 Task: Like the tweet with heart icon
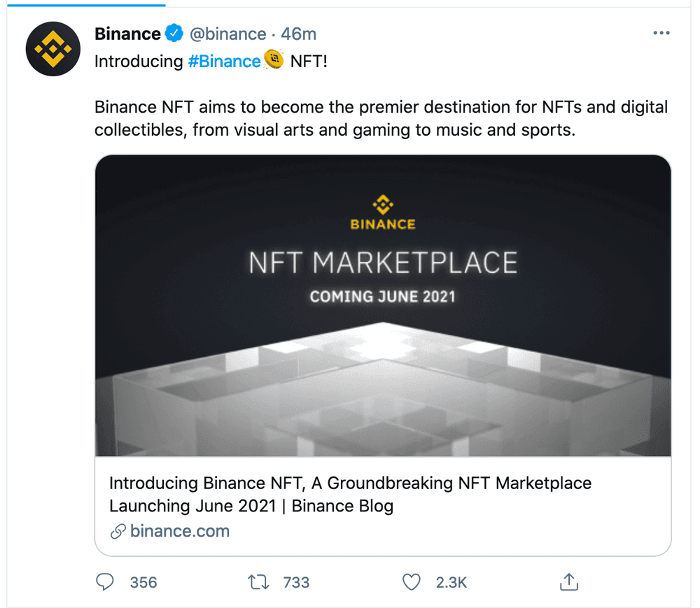(412, 581)
